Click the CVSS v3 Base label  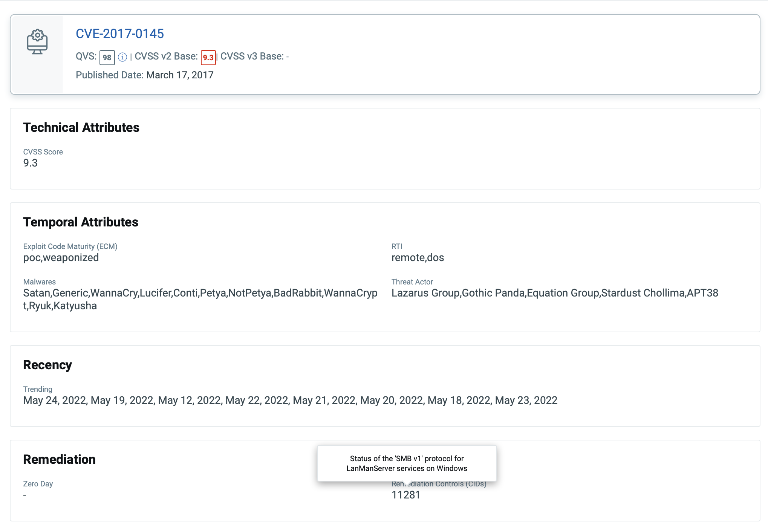[252, 56]
